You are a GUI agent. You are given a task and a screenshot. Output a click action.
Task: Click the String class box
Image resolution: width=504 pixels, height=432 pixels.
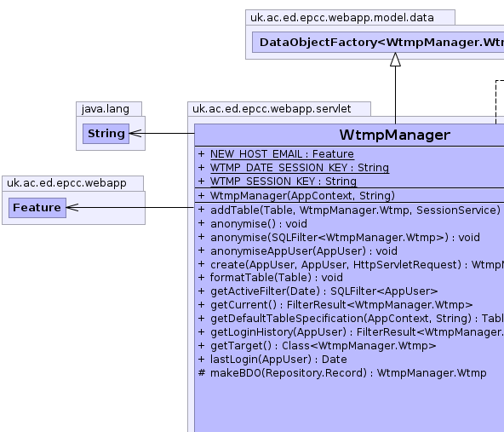click(106, 134)
